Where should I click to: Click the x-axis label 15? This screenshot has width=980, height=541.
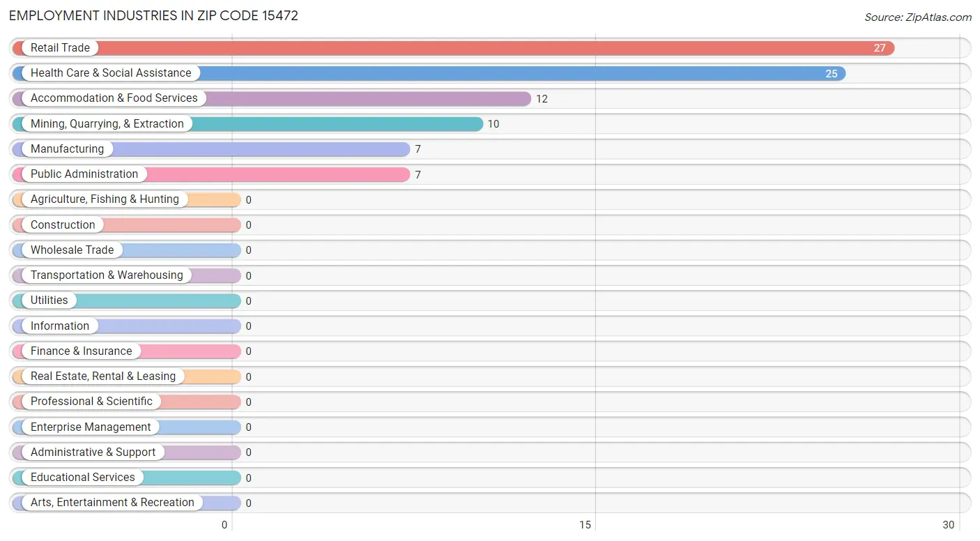[585, 525]
